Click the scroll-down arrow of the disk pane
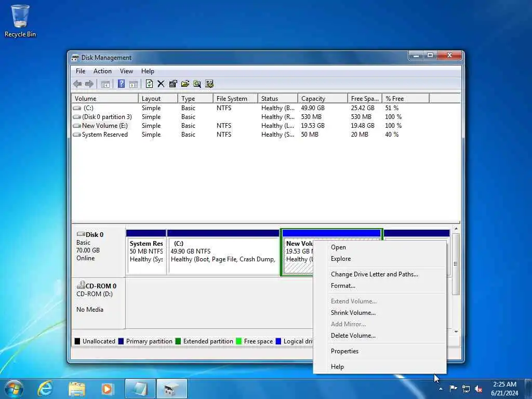Screen dimensions: 532x399 point(456,331)
